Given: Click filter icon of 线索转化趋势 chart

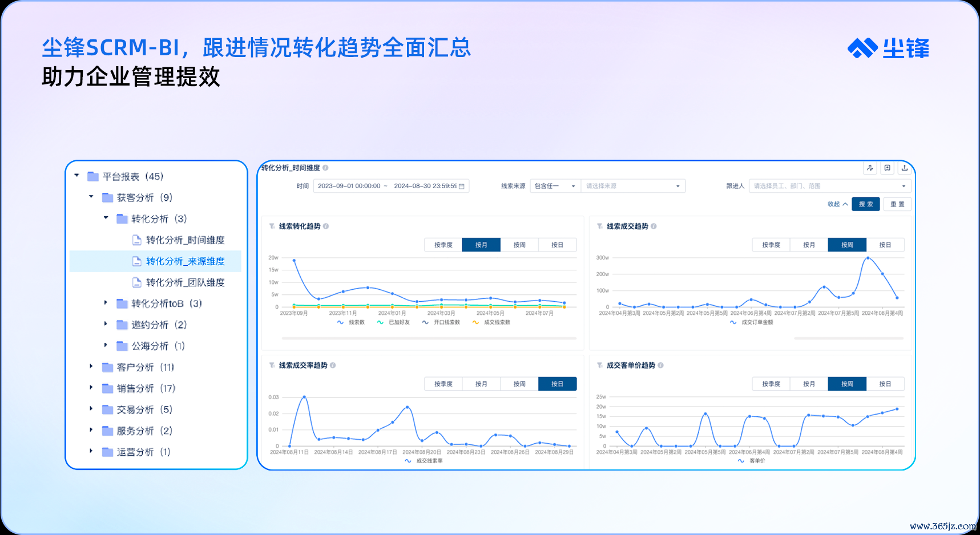Looking at the screenshot, I should (272, 226).
